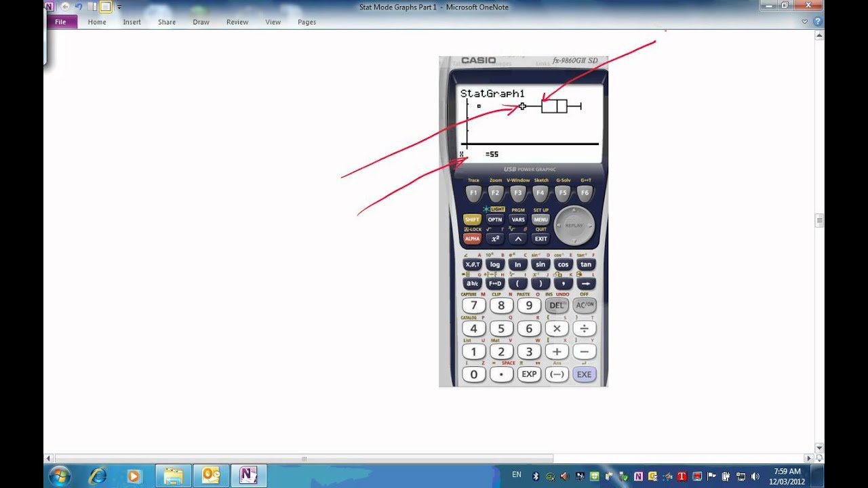Click the red T tray icon
The height and width of the screenshot is (488, 868).
(682, 476)
